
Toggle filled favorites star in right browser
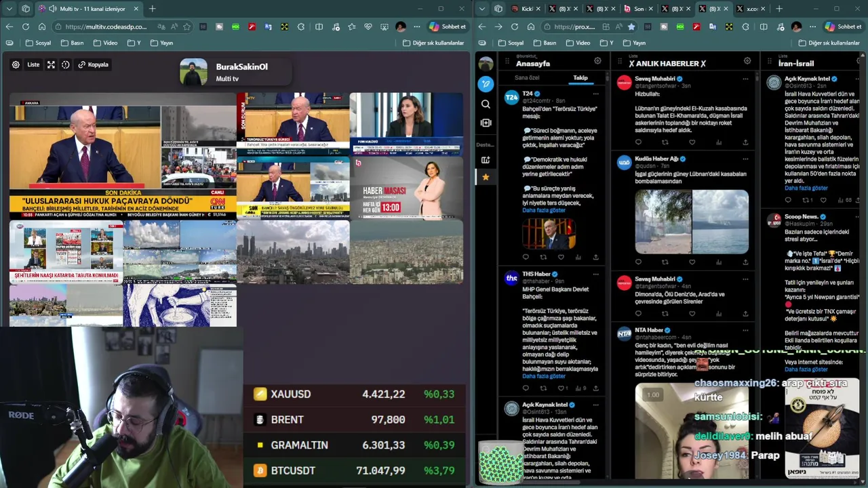click(x=631, y=26)
